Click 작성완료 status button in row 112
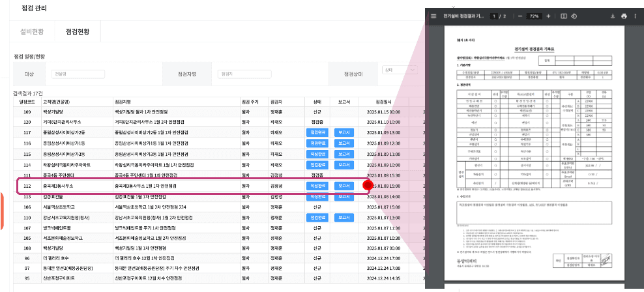The width and height of the screenshot is (644, 292). (318, 186)
